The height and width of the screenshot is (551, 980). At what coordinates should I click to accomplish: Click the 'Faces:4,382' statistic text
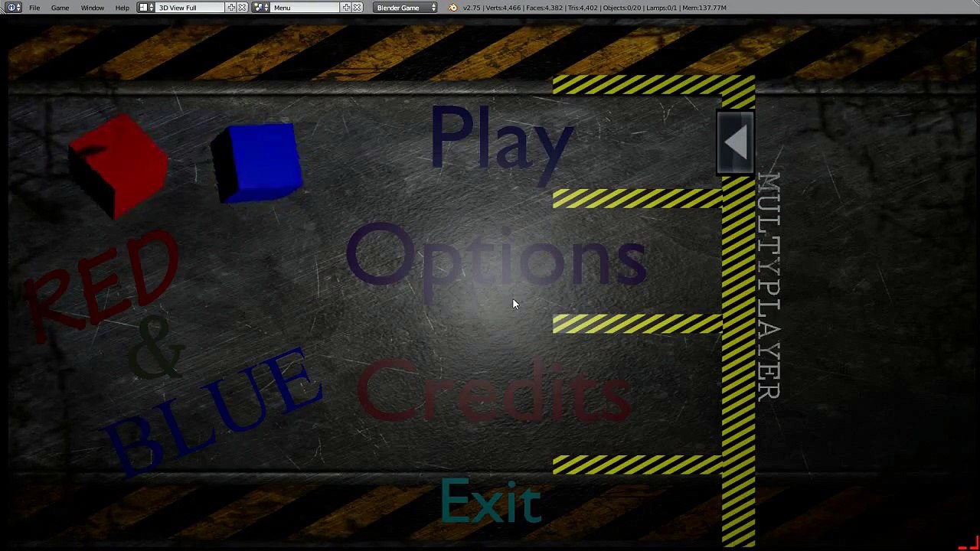coord(544,8)
